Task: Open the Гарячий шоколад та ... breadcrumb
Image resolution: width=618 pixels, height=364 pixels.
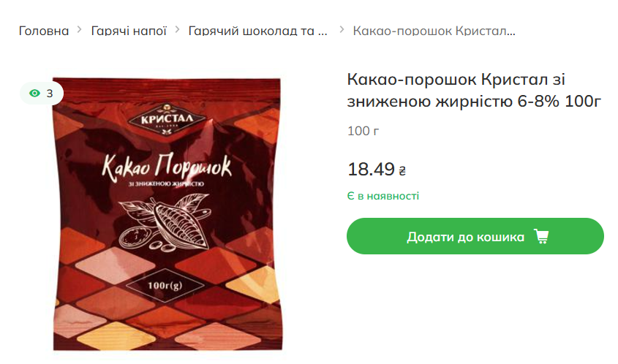Action: (x=257, y=31)
